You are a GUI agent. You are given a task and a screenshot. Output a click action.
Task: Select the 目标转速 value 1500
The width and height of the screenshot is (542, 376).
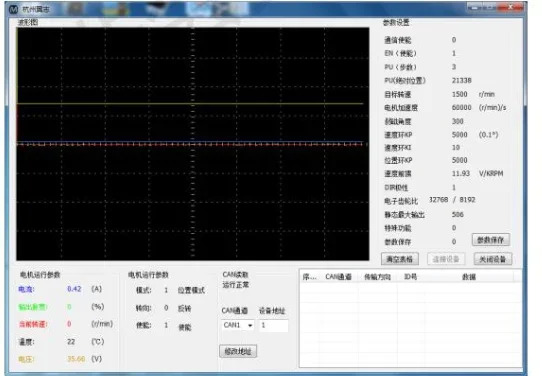tap(459, 94)
